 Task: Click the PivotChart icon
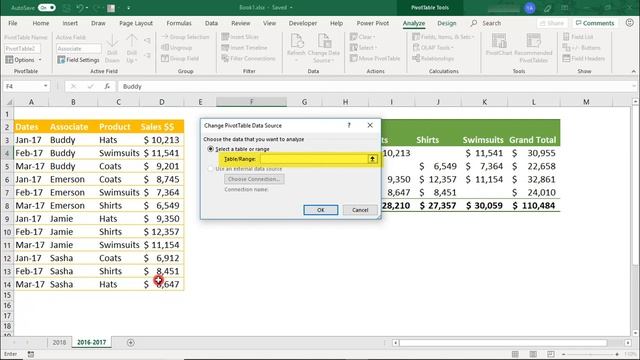pos(499,41)
